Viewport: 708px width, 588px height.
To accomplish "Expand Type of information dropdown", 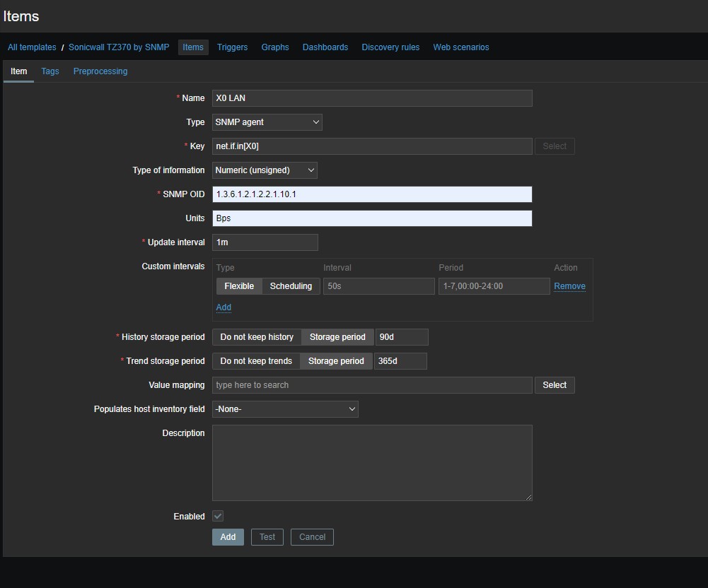I will (265, 170).
